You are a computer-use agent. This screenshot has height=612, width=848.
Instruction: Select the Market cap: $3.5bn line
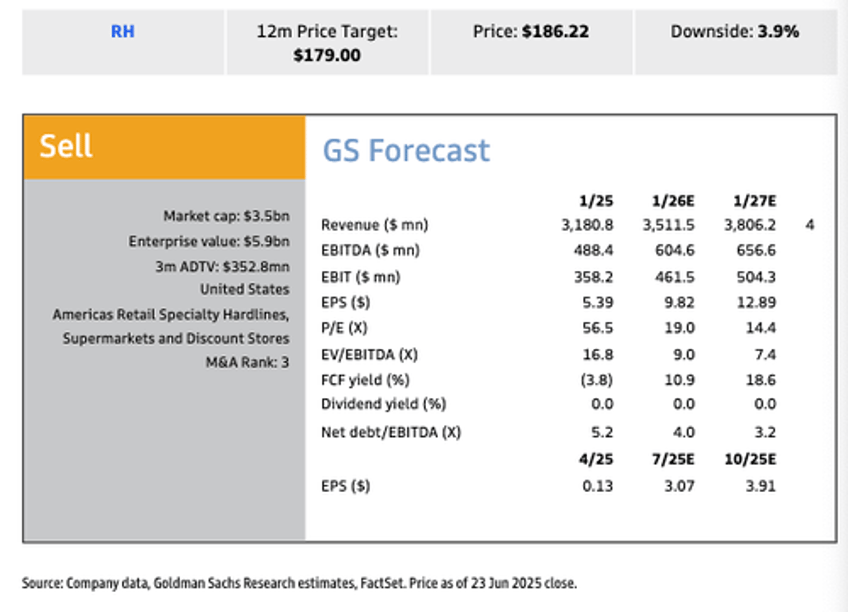click(226, 216)
